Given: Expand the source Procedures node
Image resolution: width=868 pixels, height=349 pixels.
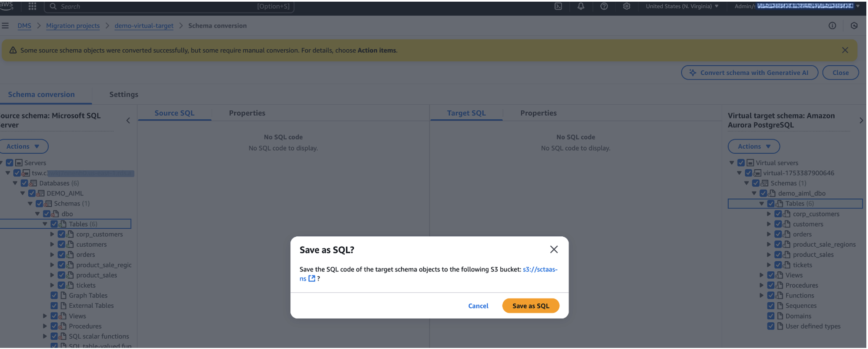Looking at the screenshot, I should [x=45, y=326].
